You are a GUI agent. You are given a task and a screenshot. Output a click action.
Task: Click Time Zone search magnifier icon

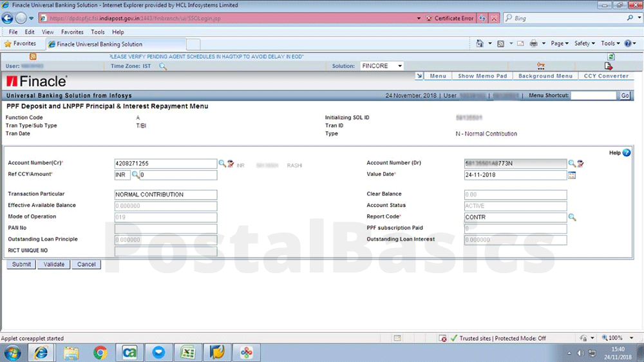coord(163,66)
